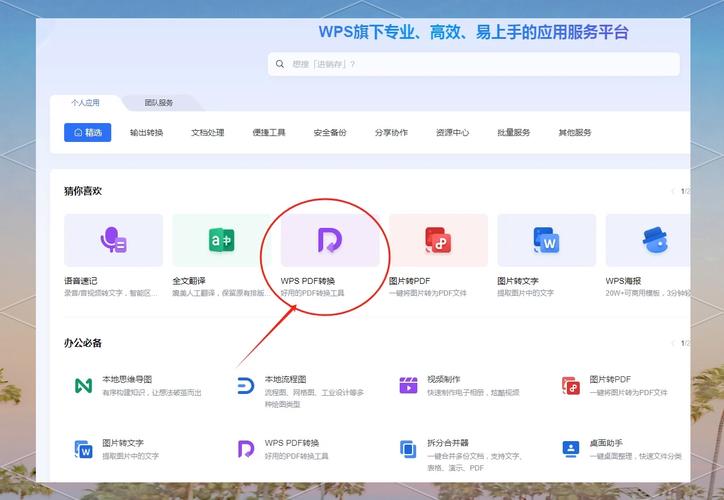This screenshot has height=500, width=724.
Task: Click the 全文翻译 title text
Action: [189, 281]
